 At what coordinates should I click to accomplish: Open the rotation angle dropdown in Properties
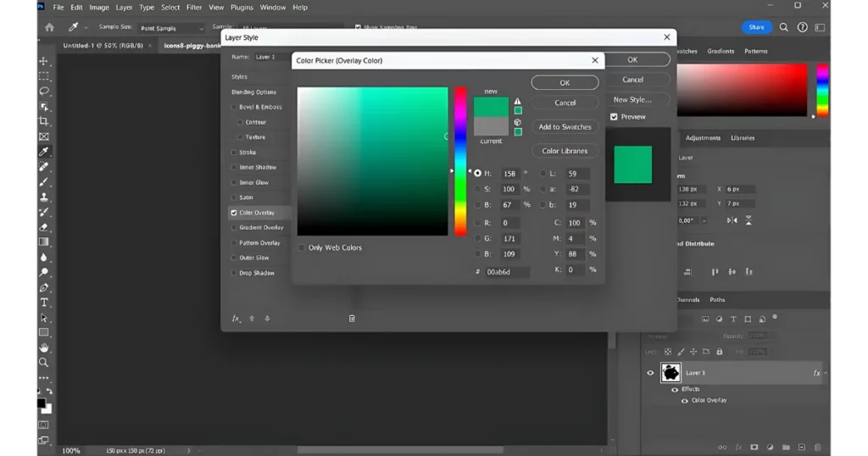[704, 220]
